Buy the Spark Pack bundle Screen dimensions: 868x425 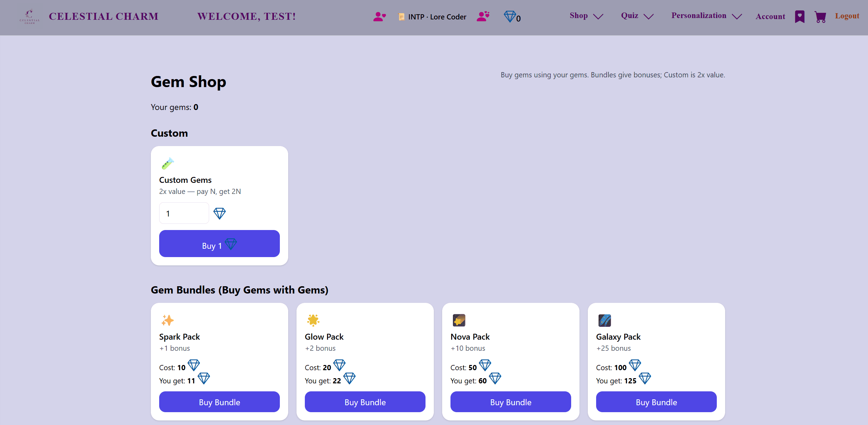(x=220, y=402)
